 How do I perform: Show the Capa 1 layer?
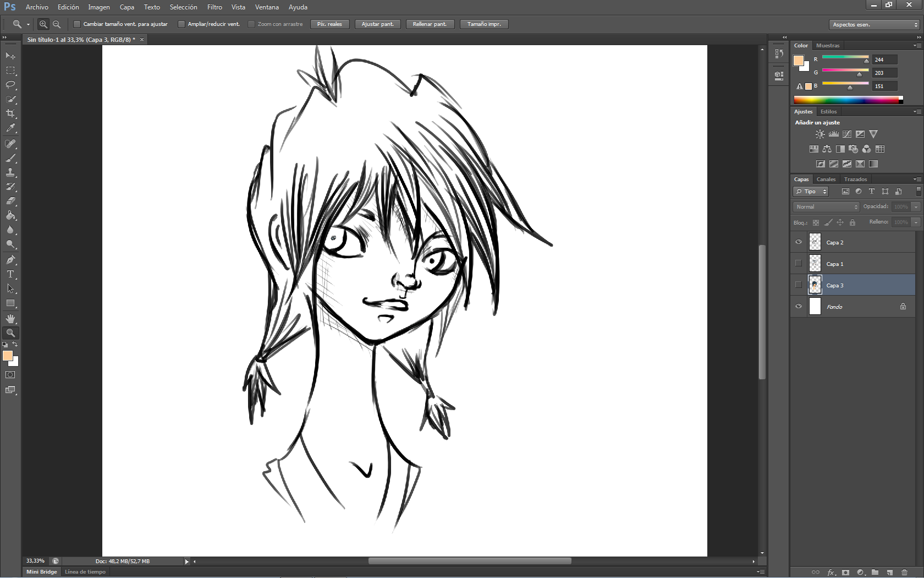point(799,263)
